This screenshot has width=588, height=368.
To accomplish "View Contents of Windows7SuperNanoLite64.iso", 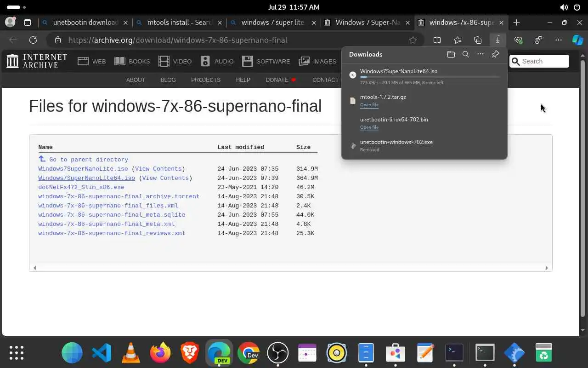I will point(165,178).
